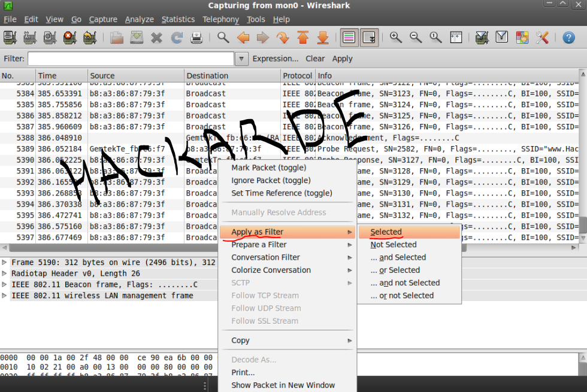Reload this capture file icon
The height and width of the screenshot is (392, 587).
coord(176,37)
